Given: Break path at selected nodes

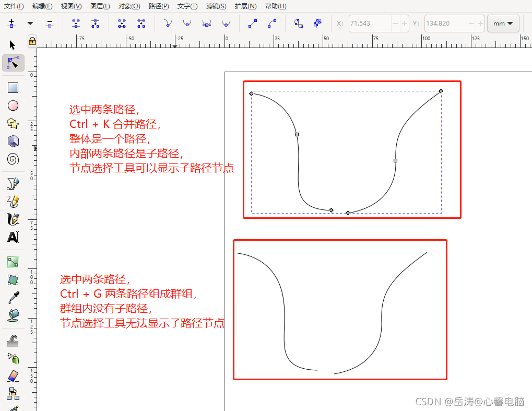Looking at the screenshot, I should click(96, 24).
